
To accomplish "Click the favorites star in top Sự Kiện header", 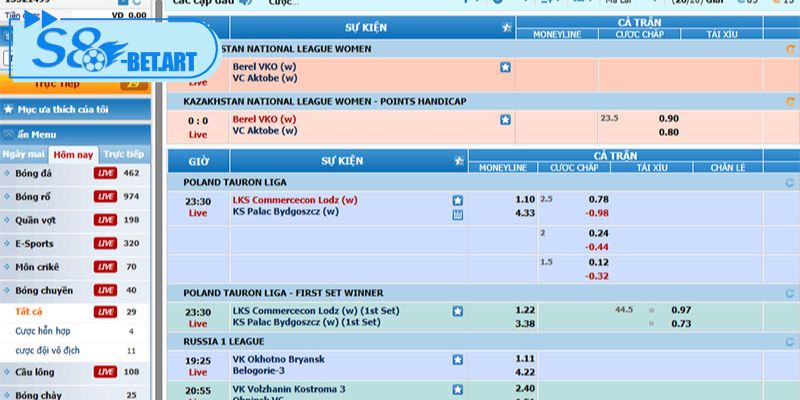I will coord(507,28).
